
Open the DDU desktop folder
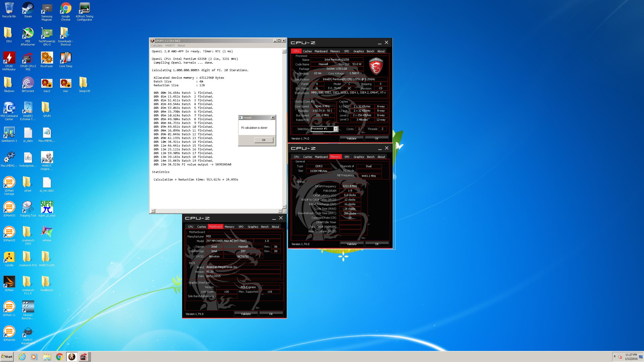(9, 35)
